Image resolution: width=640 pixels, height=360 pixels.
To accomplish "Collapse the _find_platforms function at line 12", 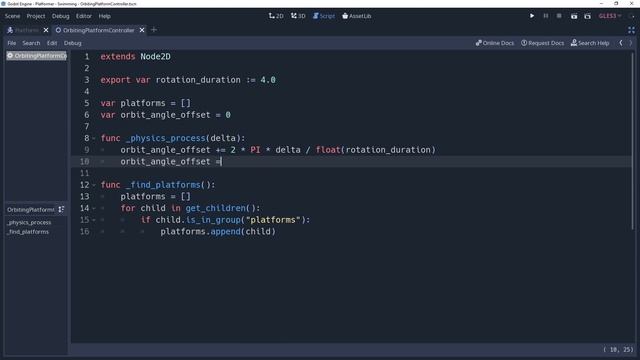I will [x=94, y=185].
